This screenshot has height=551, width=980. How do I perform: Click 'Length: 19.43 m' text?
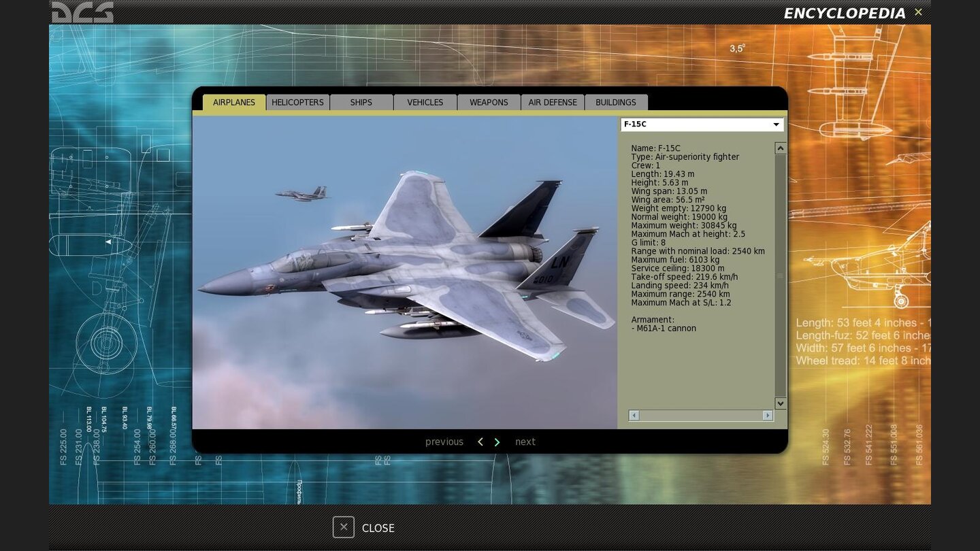663,174
